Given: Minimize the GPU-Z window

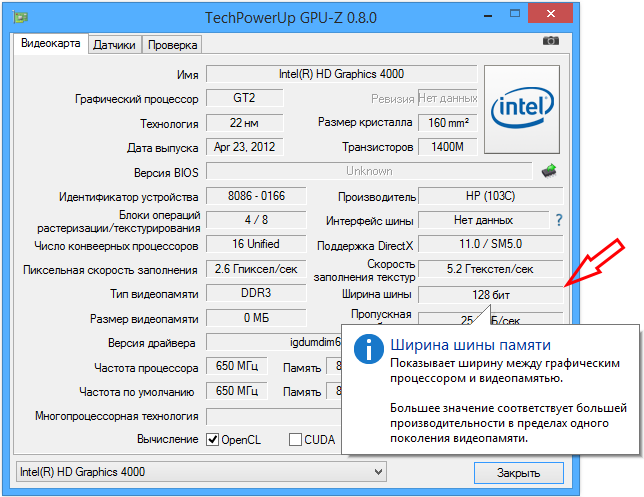Looking at the screenshot, I should click(488, 16).
